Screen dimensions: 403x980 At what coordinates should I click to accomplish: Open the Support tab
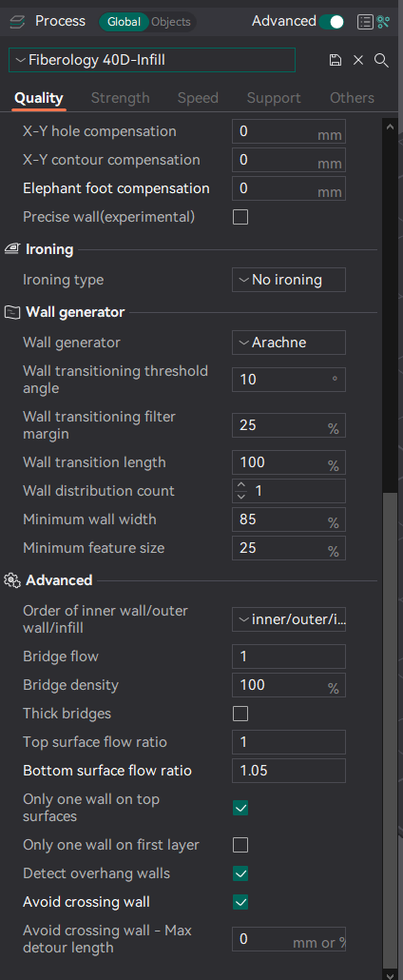click(x=274, y=98)
